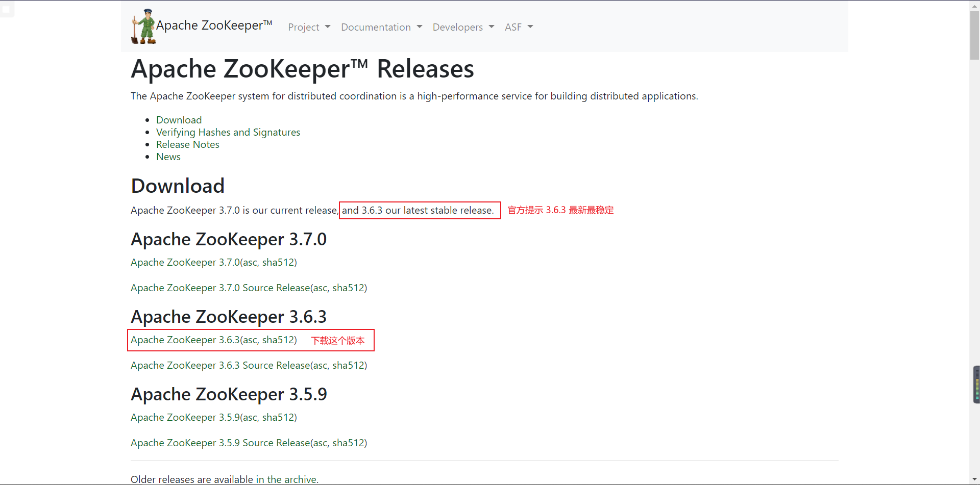Go to Release Notes link
980x485 pixels.
point(188,144)
